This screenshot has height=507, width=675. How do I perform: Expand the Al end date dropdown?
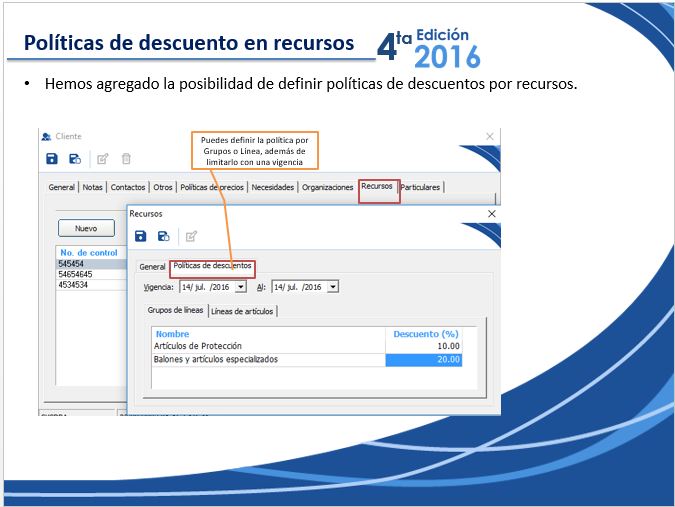(333, 287)
